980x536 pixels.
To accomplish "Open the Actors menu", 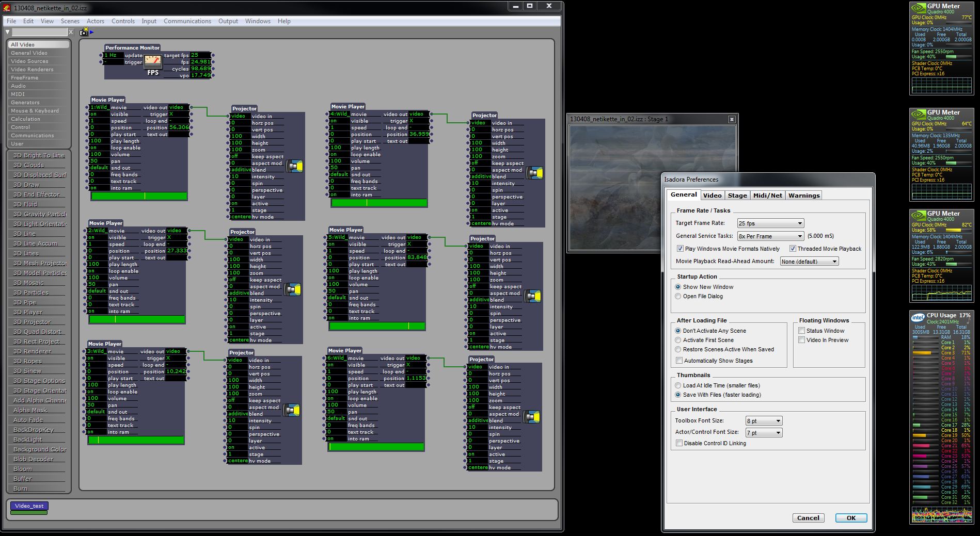I will [95, 21].
